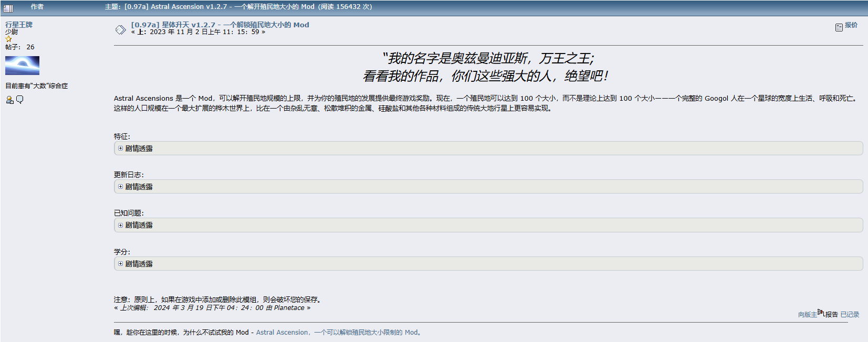Click the topic icon in the header bar
Screen dimensions: 868x342
(8, 8)
